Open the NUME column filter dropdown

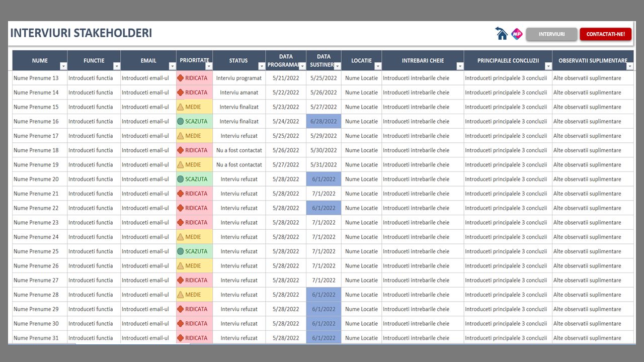pos(63,66)
